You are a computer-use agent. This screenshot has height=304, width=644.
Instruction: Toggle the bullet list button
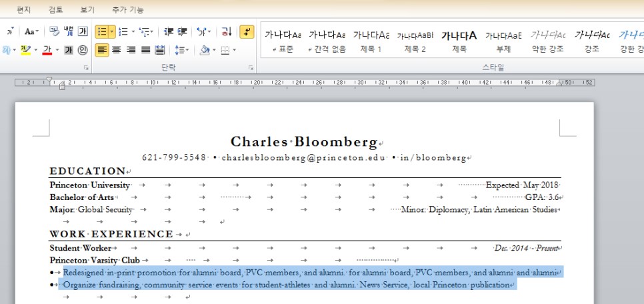101,31
